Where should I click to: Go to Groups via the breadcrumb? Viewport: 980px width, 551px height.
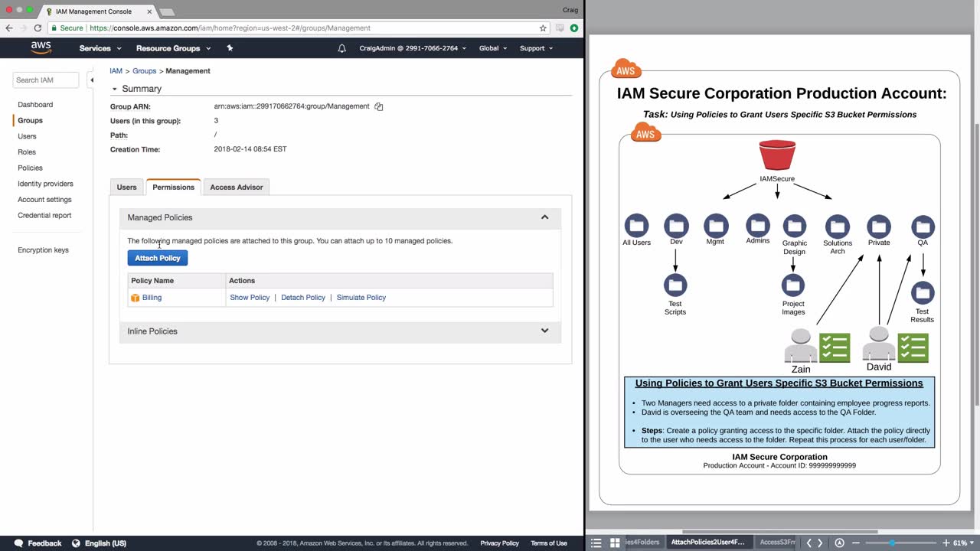pyautogui.click(x=145, y=71)
